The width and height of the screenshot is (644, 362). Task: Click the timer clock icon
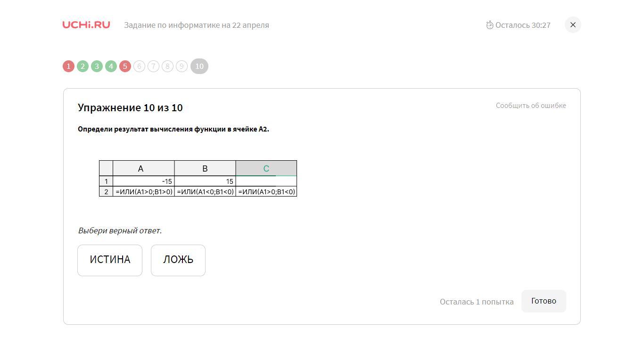click(x=490, y=25)
